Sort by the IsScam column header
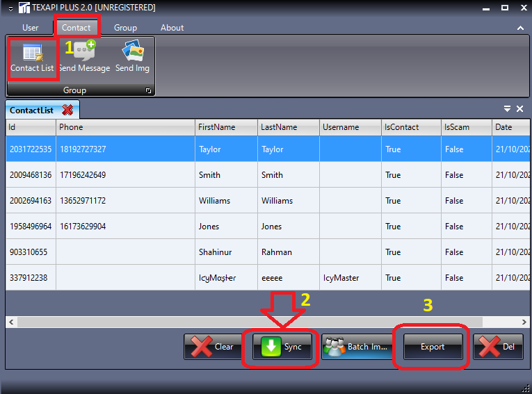The width and height of the screenshot is (532, 394). pos(466,127)
